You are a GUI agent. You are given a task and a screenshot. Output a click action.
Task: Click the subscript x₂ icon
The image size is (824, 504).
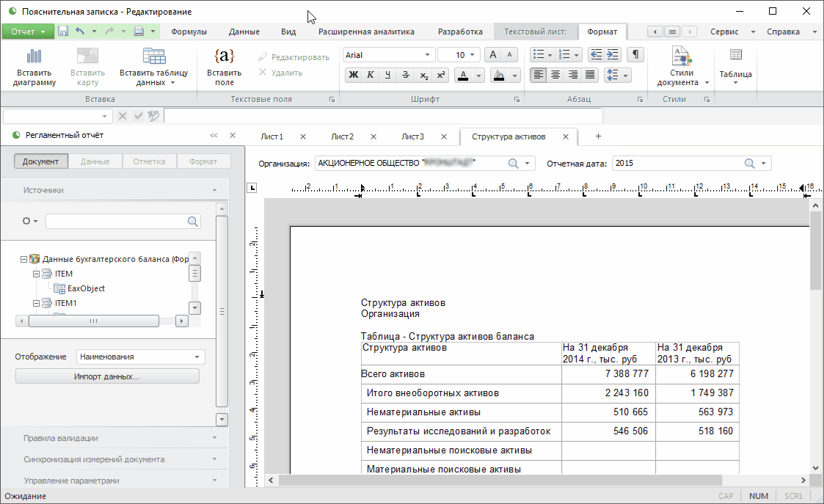pos(423,75)
